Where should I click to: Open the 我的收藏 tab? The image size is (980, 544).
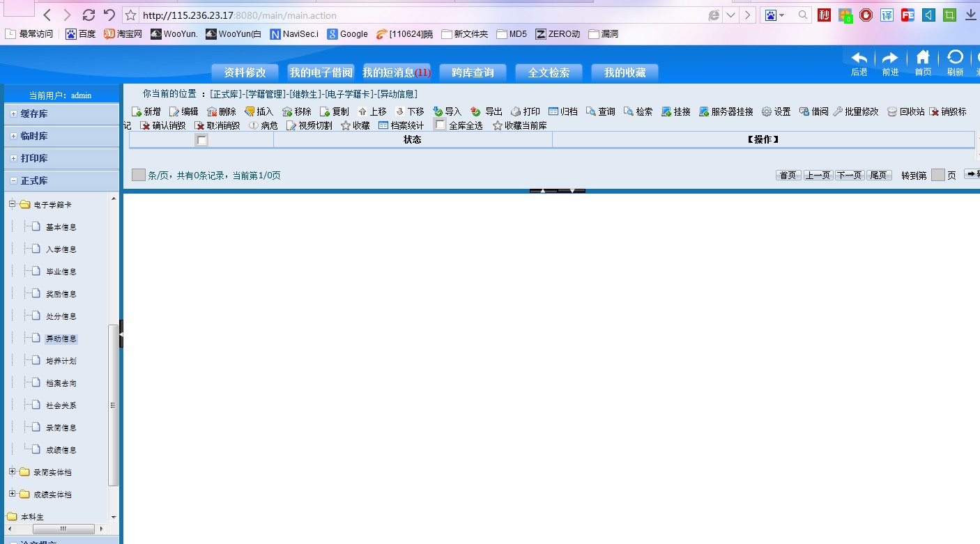pos(625,72)
